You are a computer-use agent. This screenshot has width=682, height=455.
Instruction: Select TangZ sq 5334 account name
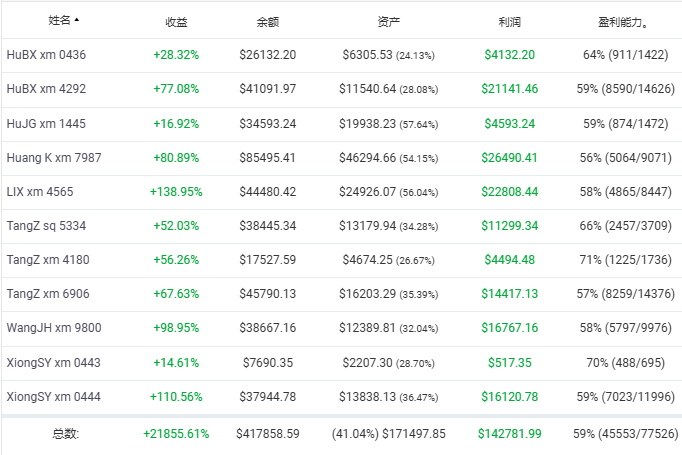[x=46, y=225]
